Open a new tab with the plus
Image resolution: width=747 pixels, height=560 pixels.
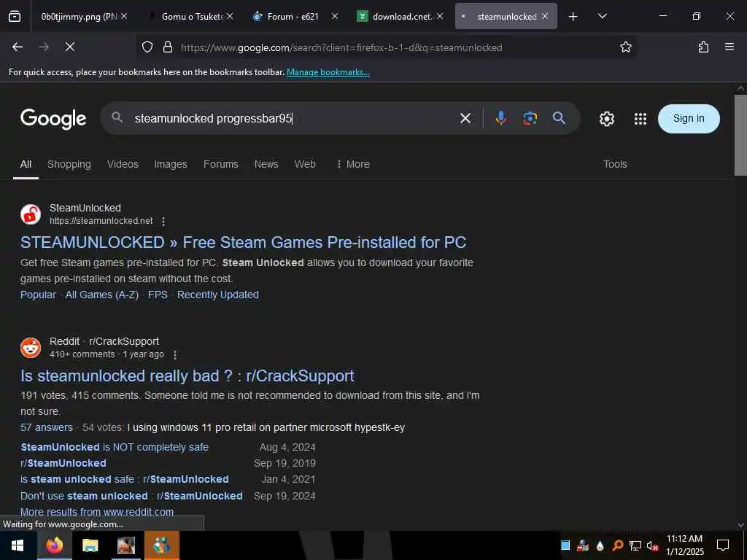[573, 17]
